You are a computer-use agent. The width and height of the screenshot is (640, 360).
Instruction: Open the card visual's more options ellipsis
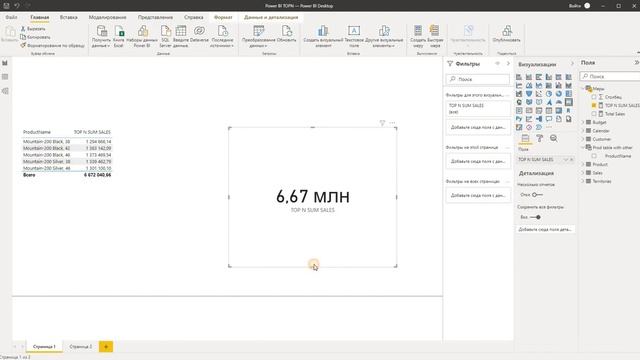(x=392, y=122)
